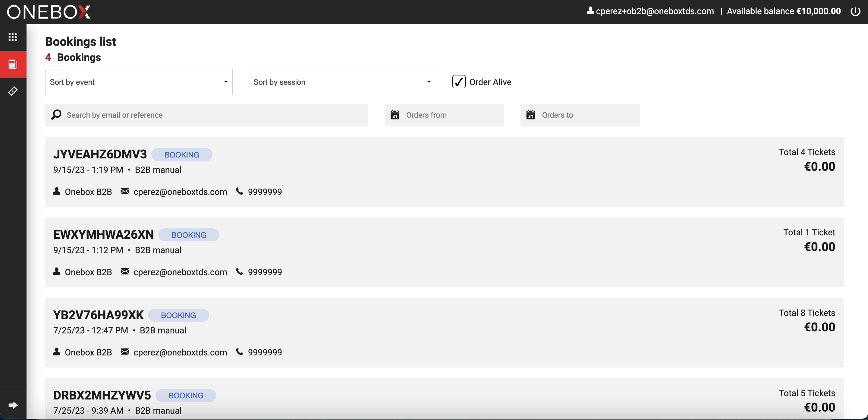This screenshot has width=868, height=420.
Task: Click the user profile icon by email
Action: (x=590, y=11)
